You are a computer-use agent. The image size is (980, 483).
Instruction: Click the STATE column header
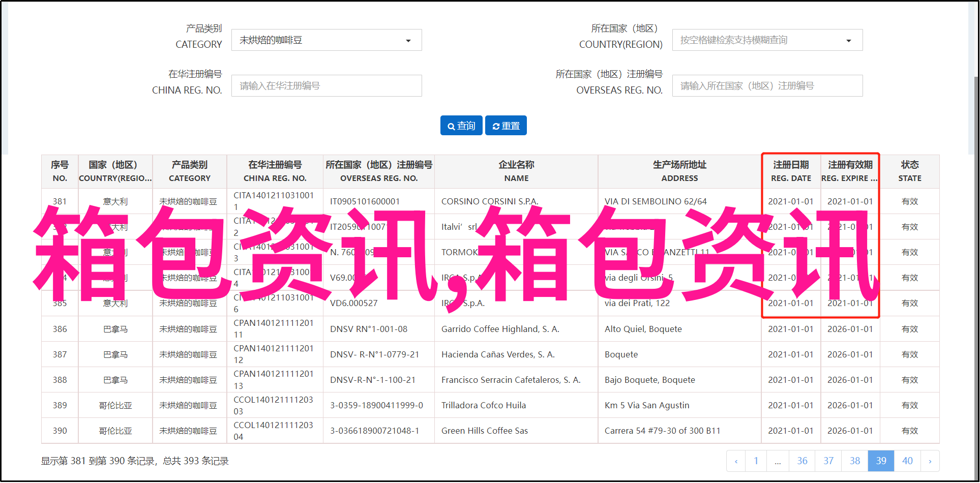(x=910, y=171)
